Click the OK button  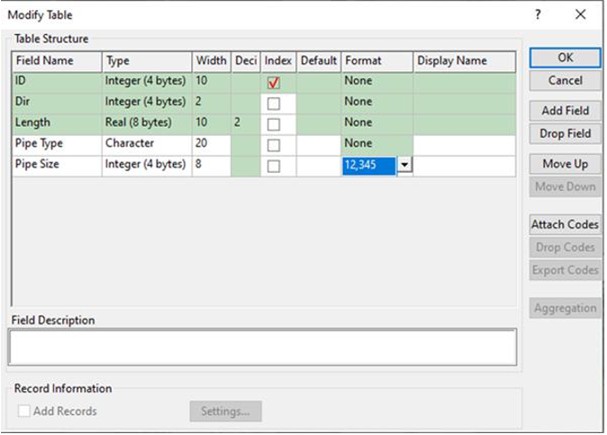point(565,57)
